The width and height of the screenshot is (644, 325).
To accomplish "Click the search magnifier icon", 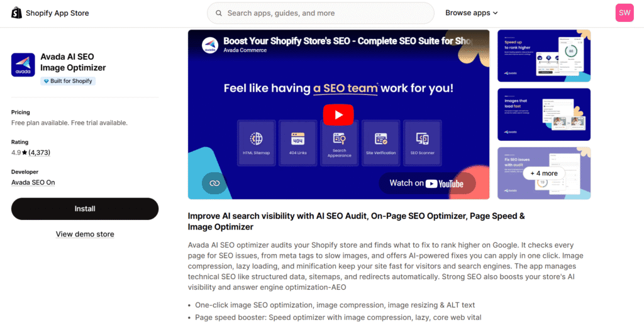I will (219, 13).
